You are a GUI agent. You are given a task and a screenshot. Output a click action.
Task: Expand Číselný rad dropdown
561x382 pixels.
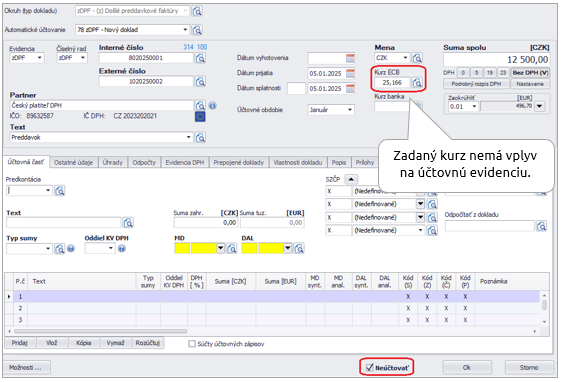pos(83,58)
